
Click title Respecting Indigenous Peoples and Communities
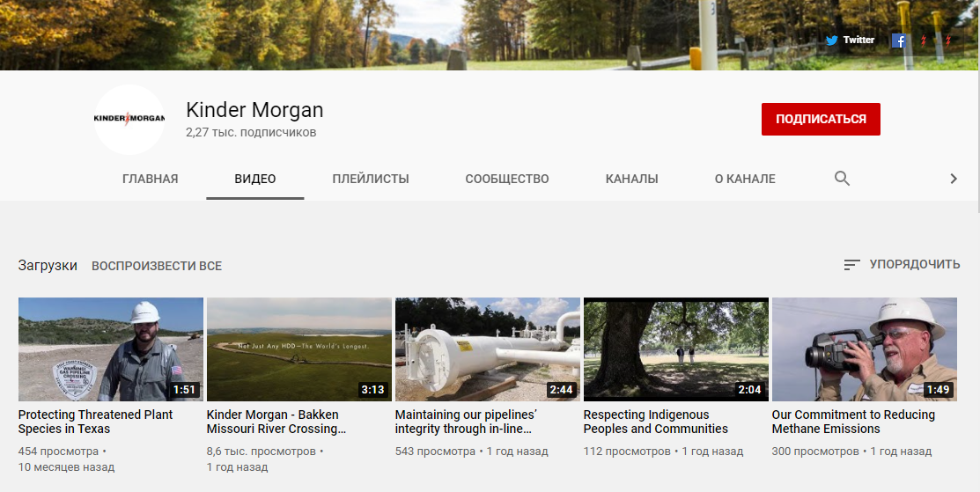[656, 422]
